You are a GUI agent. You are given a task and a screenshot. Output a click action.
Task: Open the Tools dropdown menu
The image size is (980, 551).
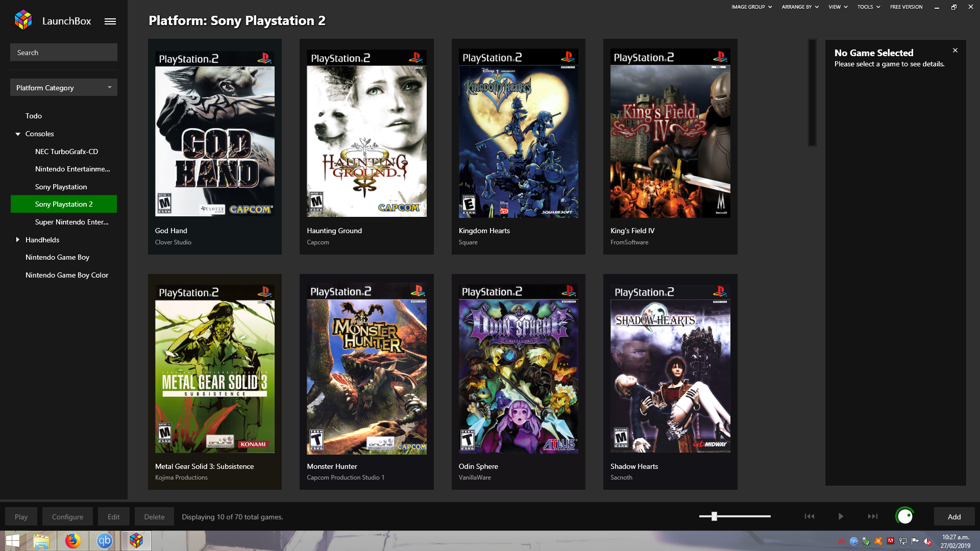click(x=868, y=7)
